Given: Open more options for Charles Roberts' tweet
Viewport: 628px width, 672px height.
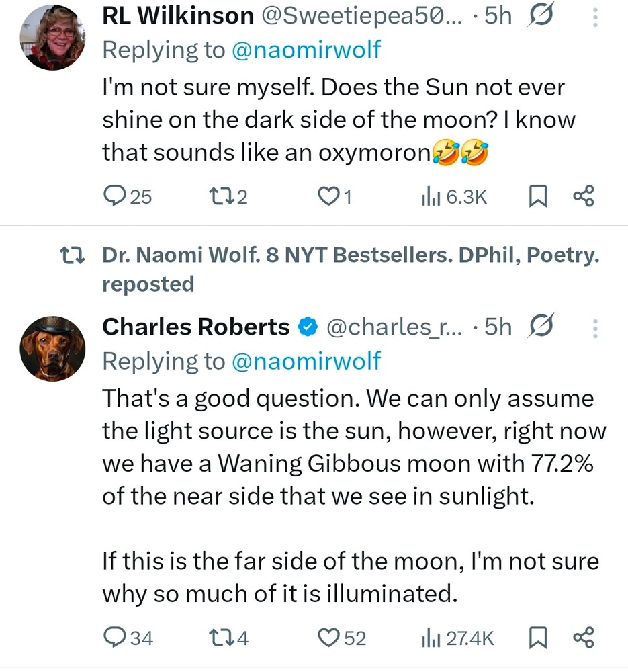Looking at the screenshot, I should pyautogui.click(x=594, y=327).
